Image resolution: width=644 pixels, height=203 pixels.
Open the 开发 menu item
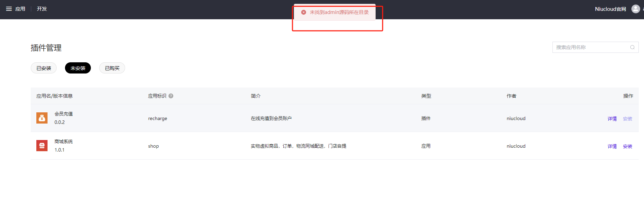[42, 9]
